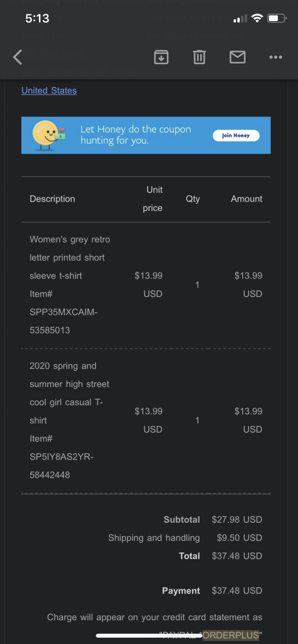Open the three-dot more options menu
Screen dimensions: 298x644
(x=275, y=57)
